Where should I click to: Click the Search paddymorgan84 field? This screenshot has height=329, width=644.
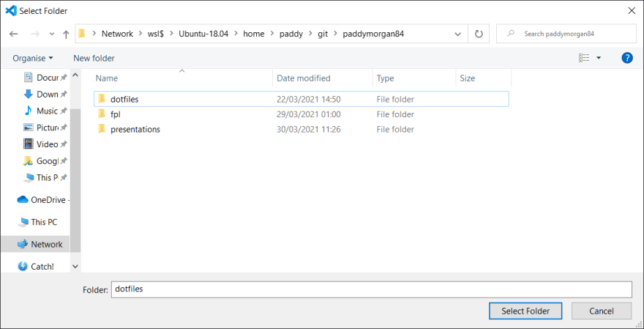click(566, 34)
